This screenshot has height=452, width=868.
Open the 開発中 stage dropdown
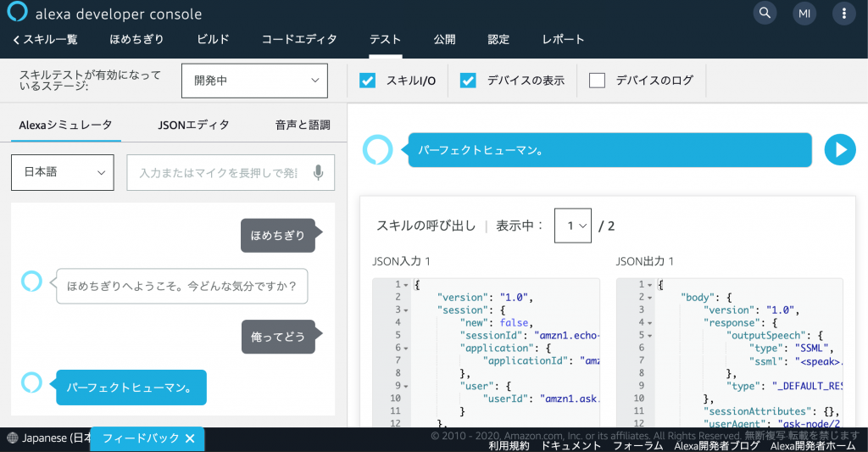[x=254, y=81]
